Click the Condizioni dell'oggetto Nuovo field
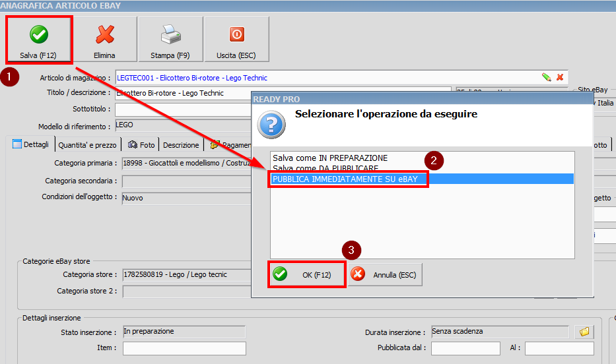 [187, 198]
